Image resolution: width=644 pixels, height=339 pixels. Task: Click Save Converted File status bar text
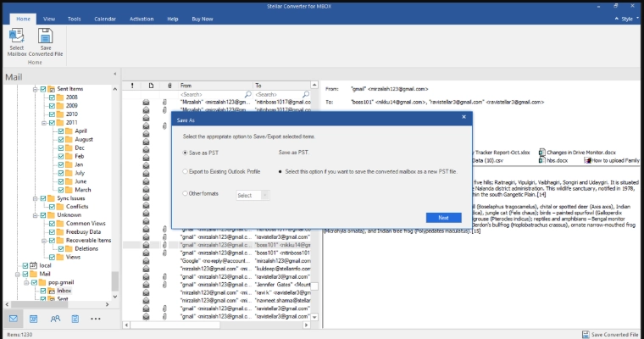615,335
